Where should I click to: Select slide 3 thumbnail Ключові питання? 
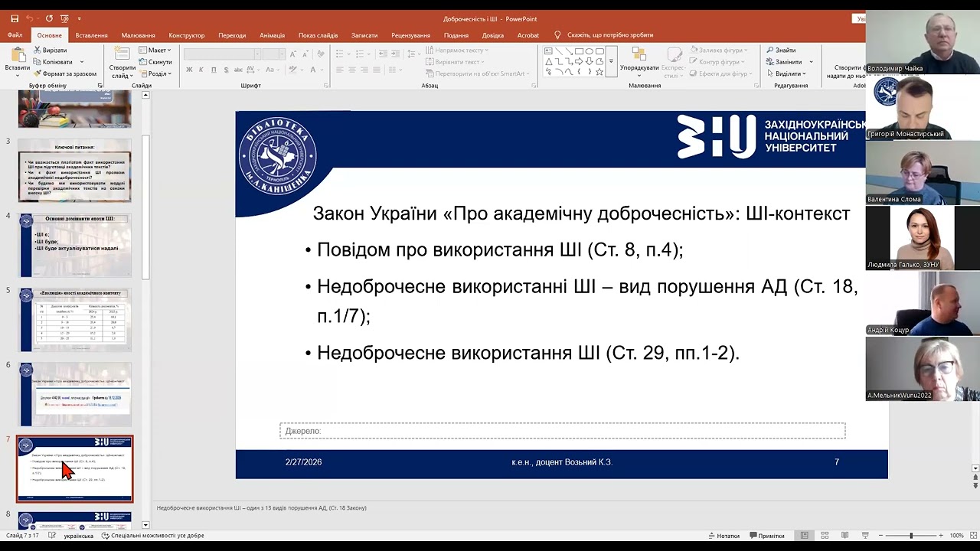tap(75, 170)
